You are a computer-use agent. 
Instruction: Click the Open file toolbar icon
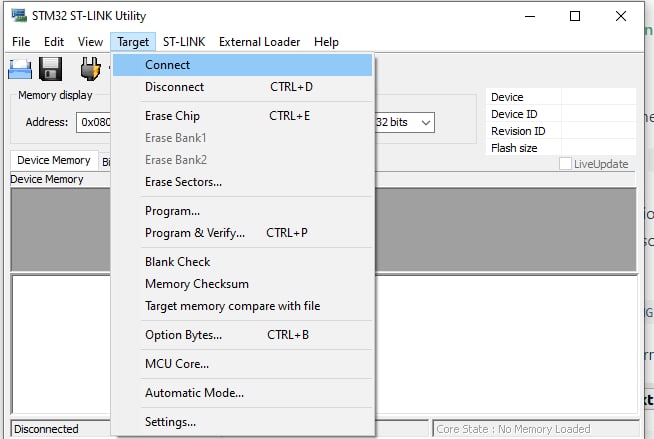click(x=20, y=69)
